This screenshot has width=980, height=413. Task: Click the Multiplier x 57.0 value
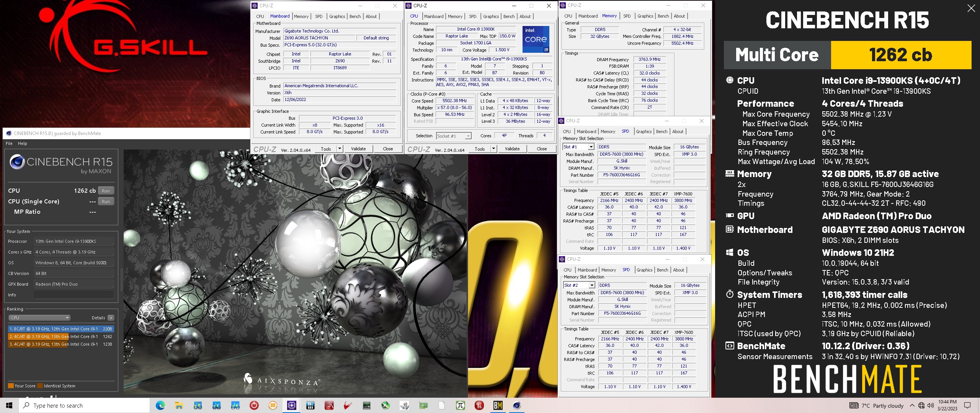coord(454,108)
